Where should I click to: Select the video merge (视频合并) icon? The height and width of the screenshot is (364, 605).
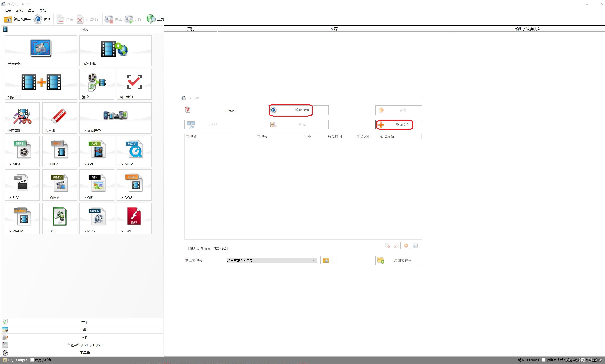point(41,84)
